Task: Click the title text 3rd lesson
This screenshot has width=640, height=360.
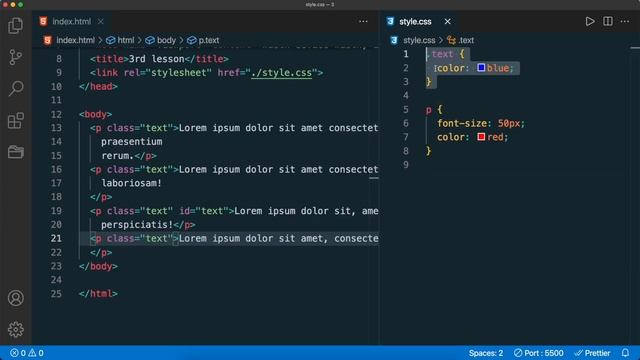Action: click(157, 59)
